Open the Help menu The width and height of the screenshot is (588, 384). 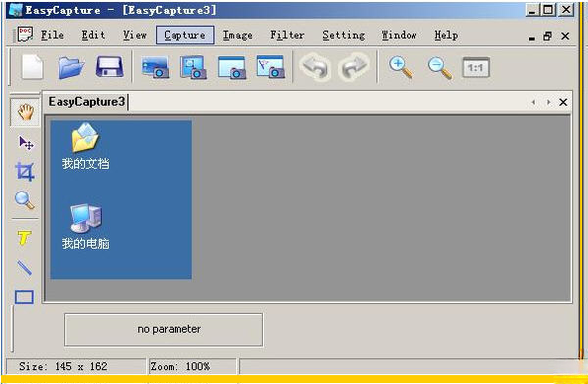[446, 35]
